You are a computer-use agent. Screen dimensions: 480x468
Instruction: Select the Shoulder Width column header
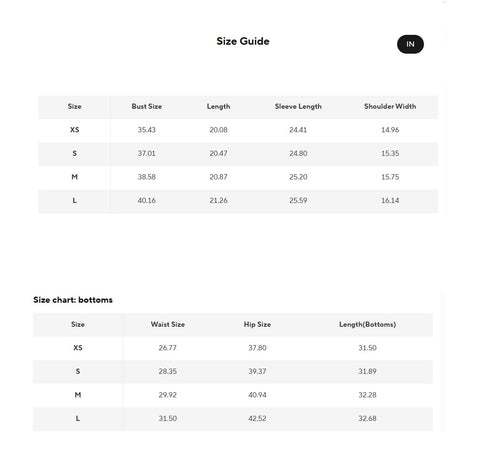pyautogui.click(x=390, y=106)
